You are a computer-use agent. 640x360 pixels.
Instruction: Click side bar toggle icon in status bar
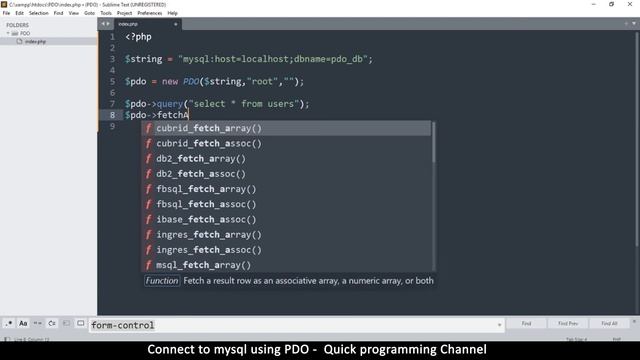click(7, 339)
